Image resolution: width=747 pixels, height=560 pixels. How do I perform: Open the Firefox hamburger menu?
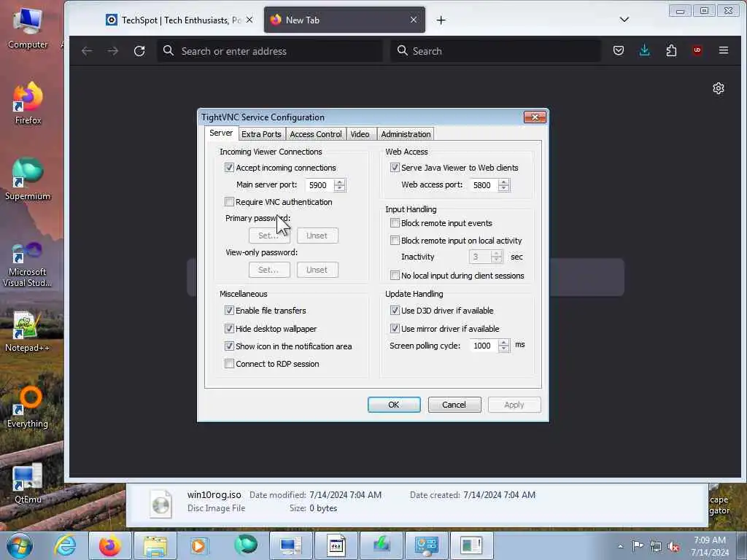[x=724, y=50]
